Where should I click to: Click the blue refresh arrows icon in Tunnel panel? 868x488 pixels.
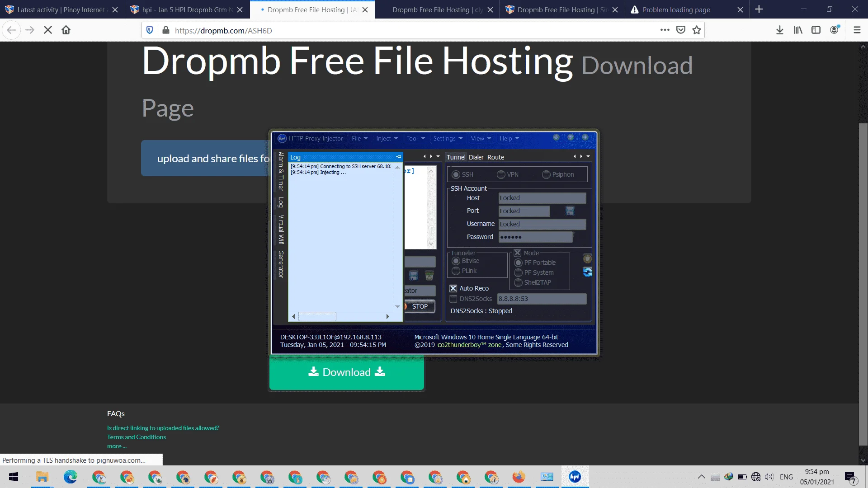click(587, 272)
